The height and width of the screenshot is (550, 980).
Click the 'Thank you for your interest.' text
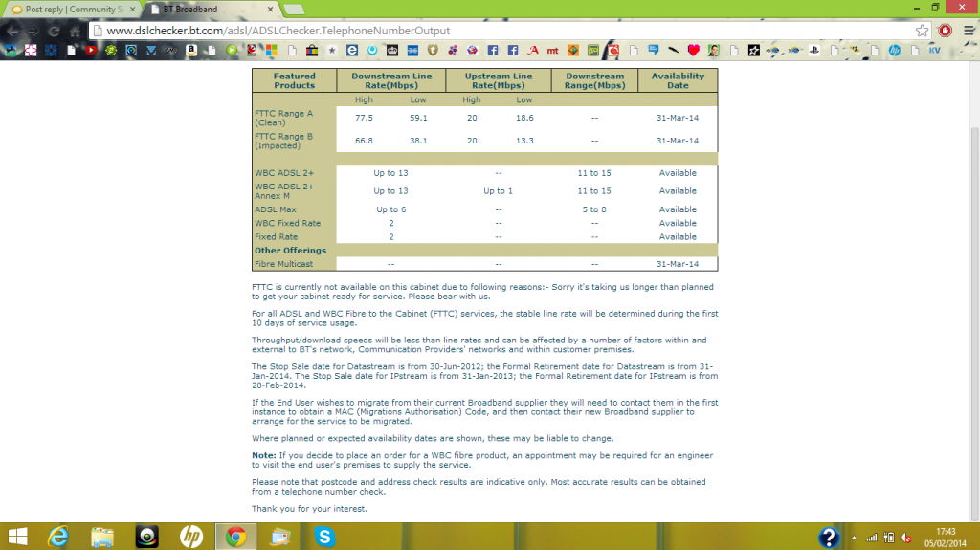(309, 509)
